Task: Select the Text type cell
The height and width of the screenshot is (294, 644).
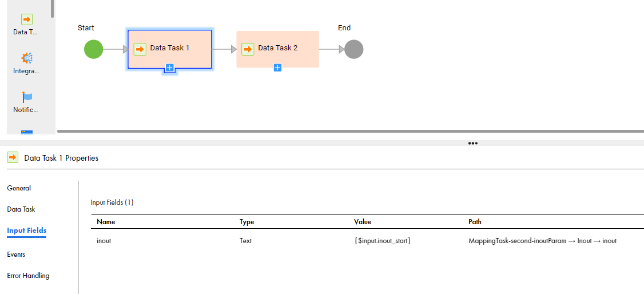Action: click(x=245, y=241)
